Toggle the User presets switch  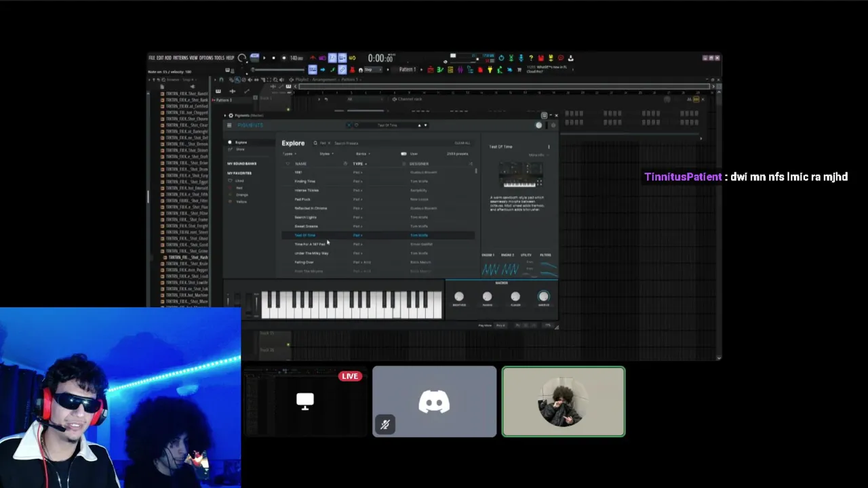click(x=403, y=154)
